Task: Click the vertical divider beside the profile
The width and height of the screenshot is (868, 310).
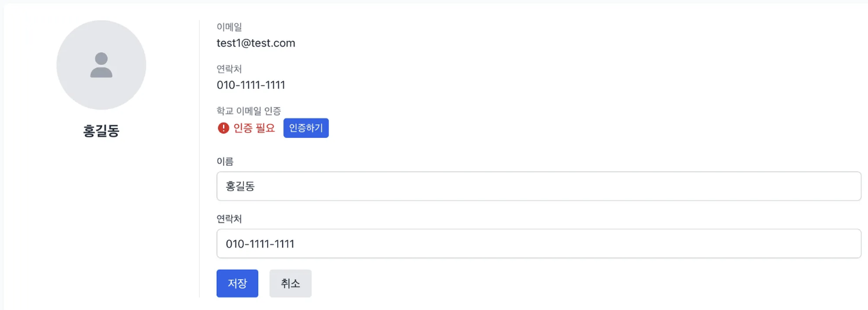Action: 199,158
